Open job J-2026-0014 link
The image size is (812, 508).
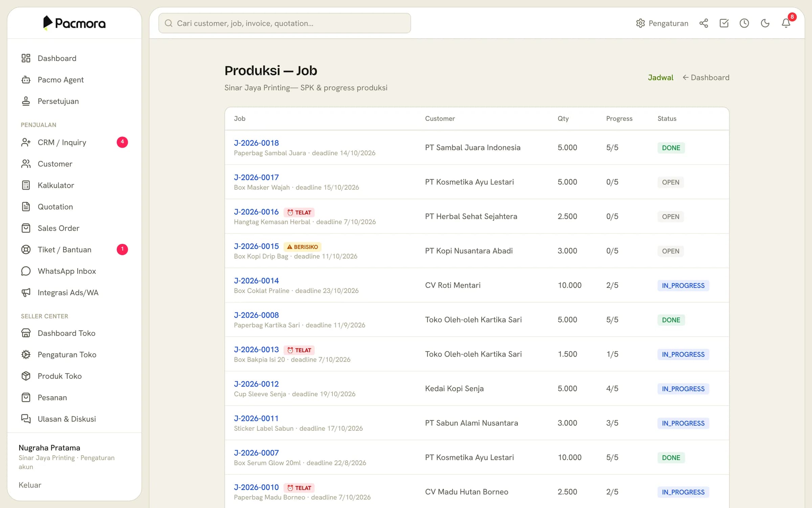pos(256,280)
